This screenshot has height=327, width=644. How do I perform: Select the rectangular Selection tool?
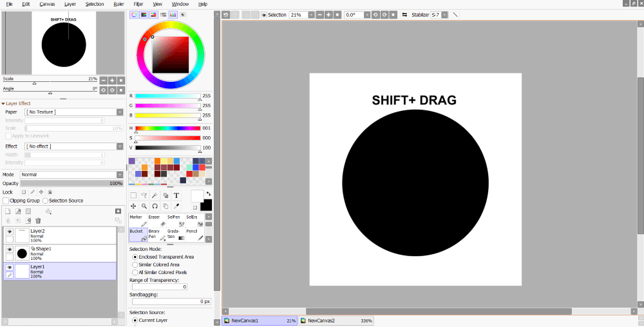pos(133,195)
